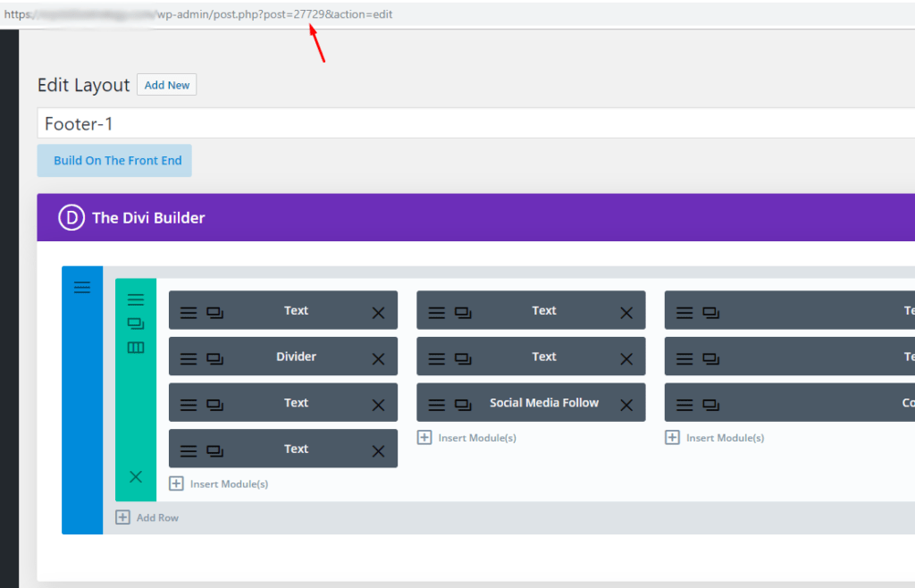Remove the Social Media Follow module
This screenshot has width=915, height=588.
[x=626, y=405]
